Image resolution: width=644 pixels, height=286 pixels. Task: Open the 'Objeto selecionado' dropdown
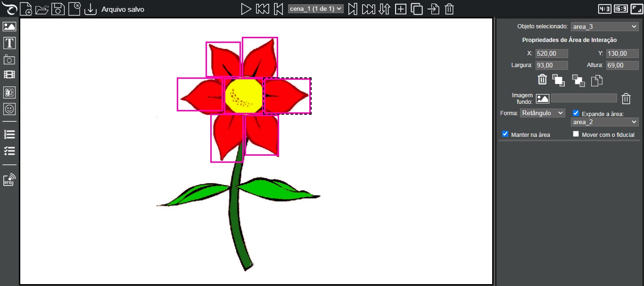tap(604, 27)
